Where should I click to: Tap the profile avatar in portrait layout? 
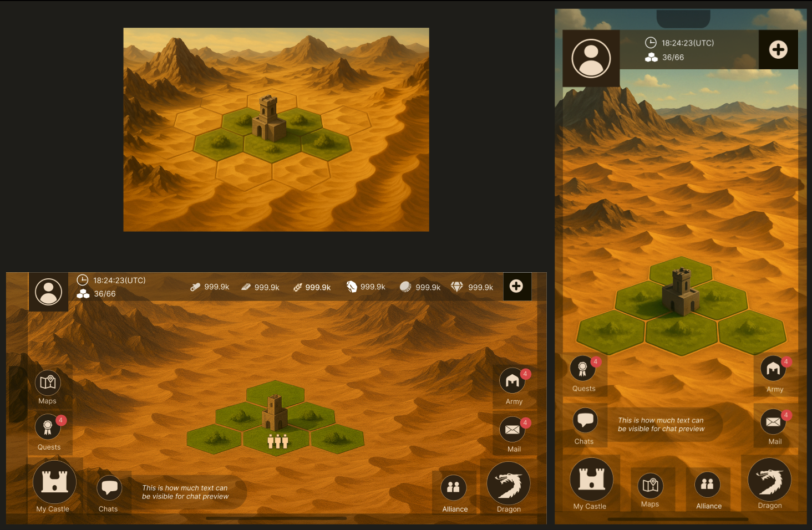coord(591,58)
